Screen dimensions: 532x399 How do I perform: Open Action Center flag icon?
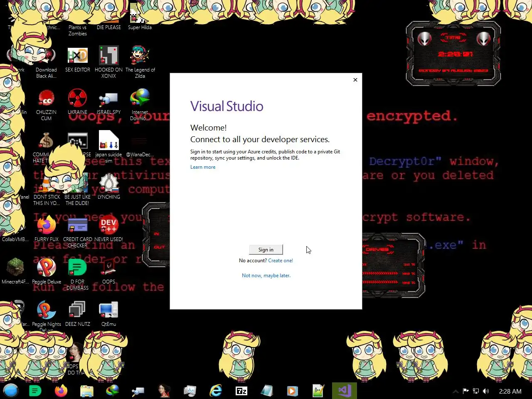click(466, 391)
